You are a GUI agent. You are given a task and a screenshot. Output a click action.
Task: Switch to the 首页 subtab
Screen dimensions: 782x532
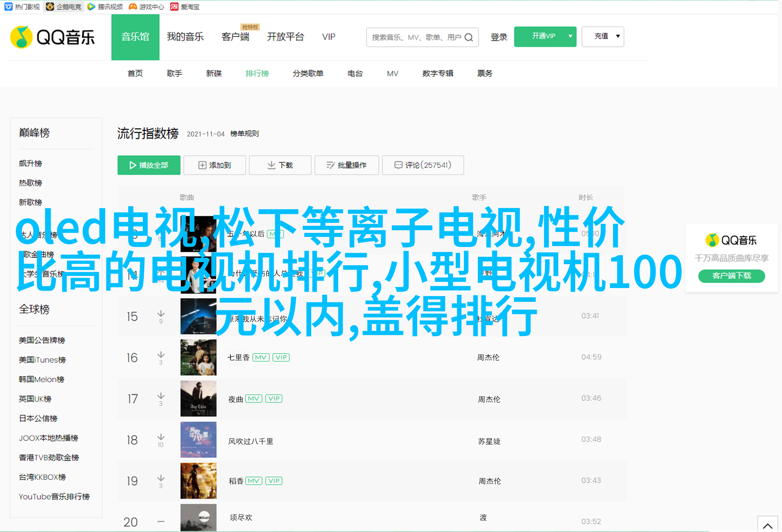[x=135, y=73]
